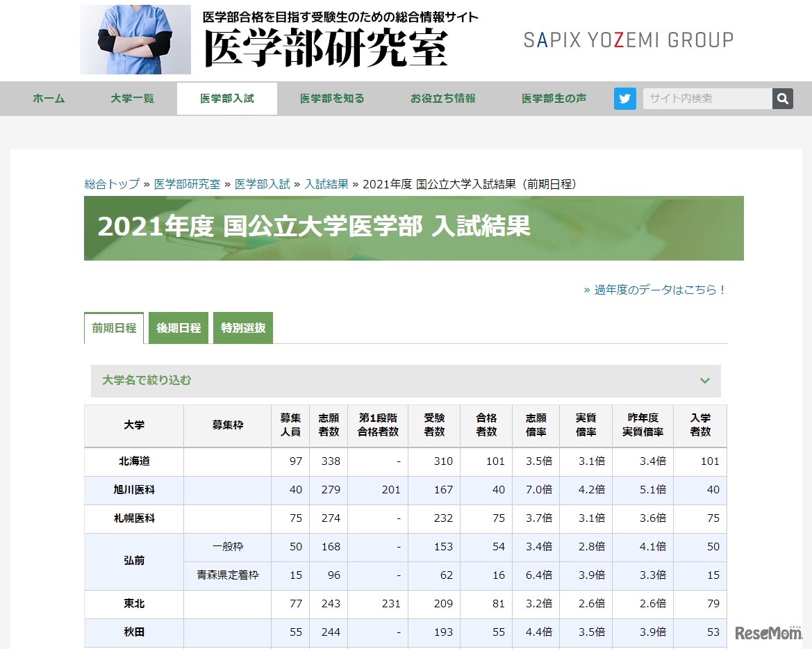Switch to the 後期日程 tab

point(178,327)
